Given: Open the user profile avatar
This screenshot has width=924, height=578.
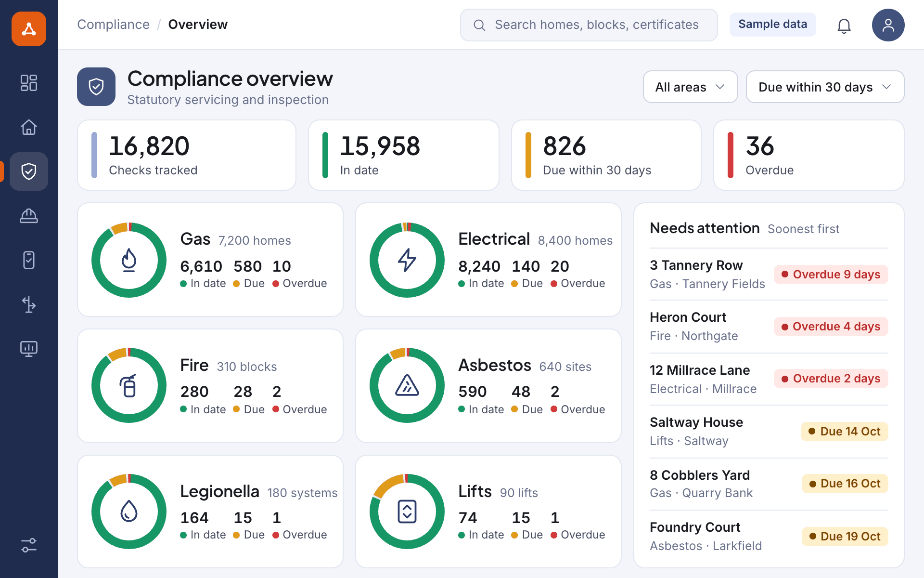Looking at the screenshot, I should (888, 25).
